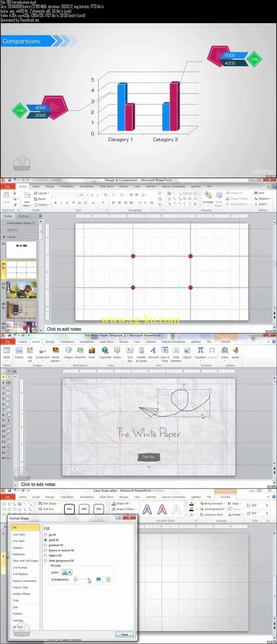This screenshot has width=277, height=644.
Task: Open Design tab in Design & Composition window
Action: point(50,186)
